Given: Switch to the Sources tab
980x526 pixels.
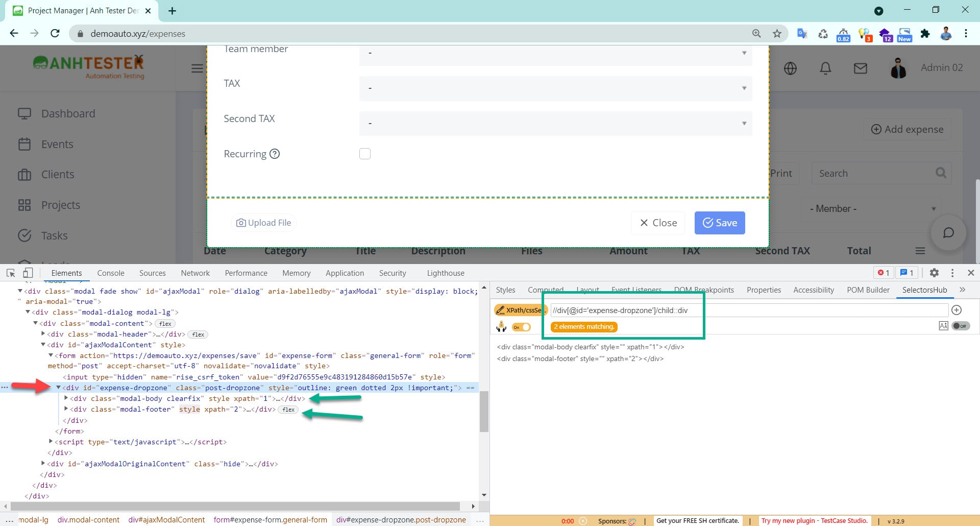Looking at the screenshot, I should coord(153,273).
